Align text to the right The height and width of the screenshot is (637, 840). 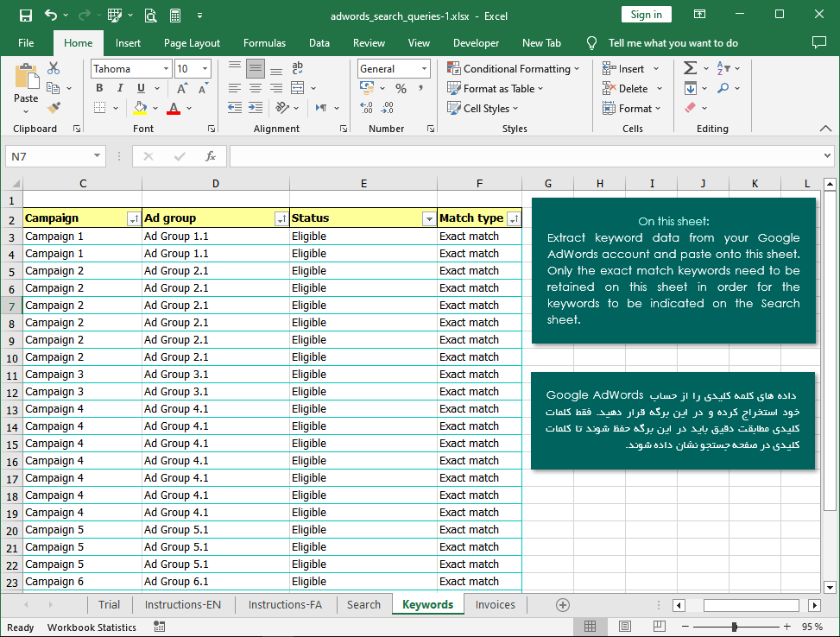coord(276,88)
